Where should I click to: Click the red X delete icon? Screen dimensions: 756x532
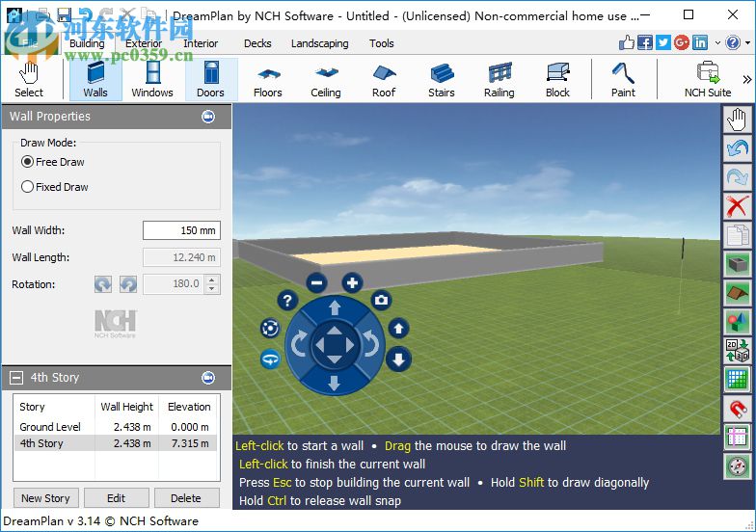(x=738, y=205)
